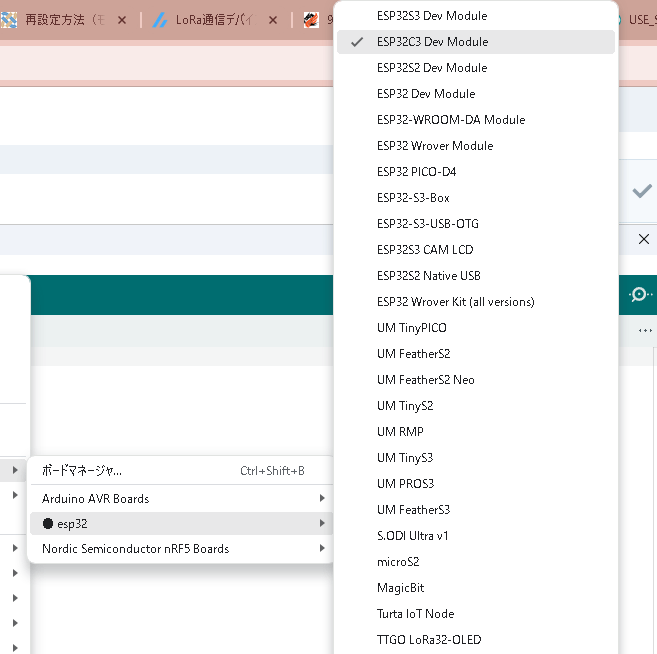Choose Turta IoT Node

click(x=476, y=613)
